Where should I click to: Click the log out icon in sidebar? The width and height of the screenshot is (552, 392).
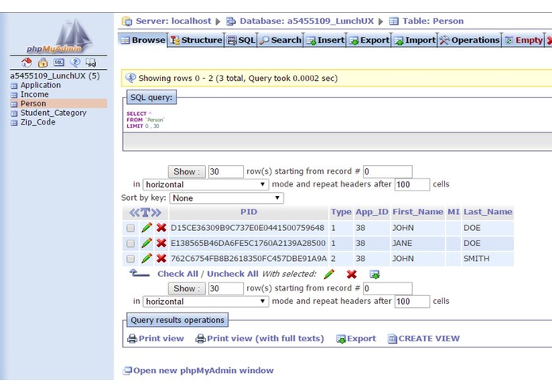coord(43,63)
